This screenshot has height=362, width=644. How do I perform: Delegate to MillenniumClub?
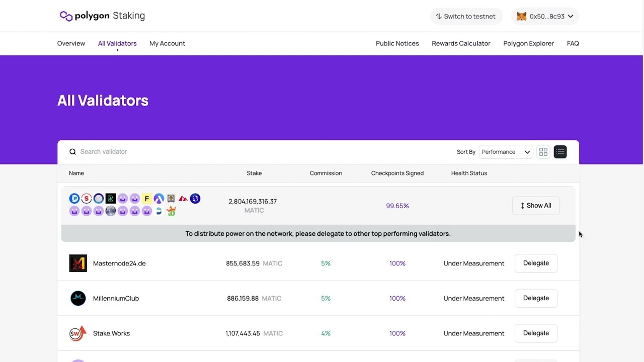tap(536, 298)
